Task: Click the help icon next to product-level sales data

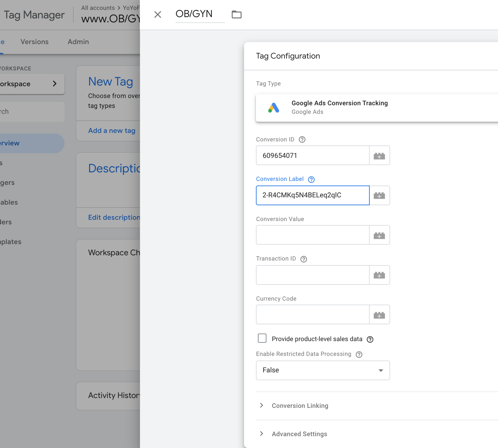Action: click(x=370, y=339)
